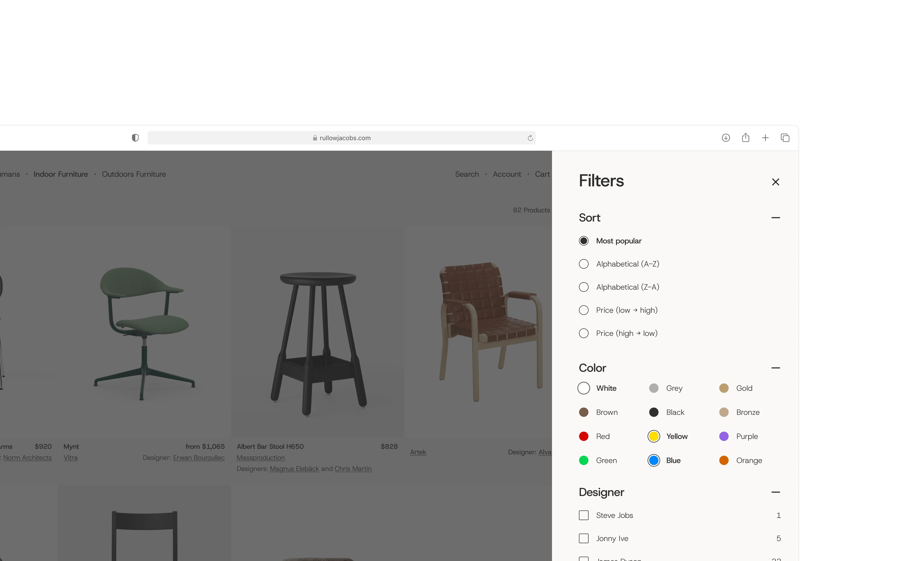Collapse the Designer section
This screenshot has width=924, height=561.
(776, 492)
